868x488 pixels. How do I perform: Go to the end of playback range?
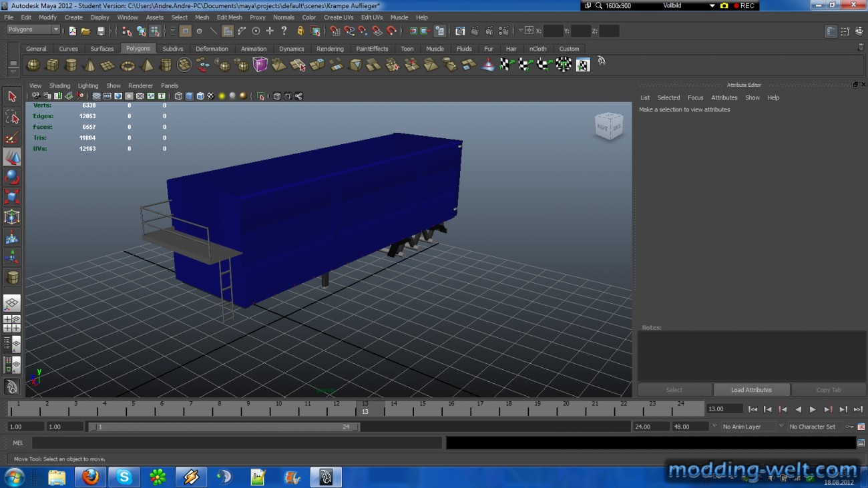[858, 409]
